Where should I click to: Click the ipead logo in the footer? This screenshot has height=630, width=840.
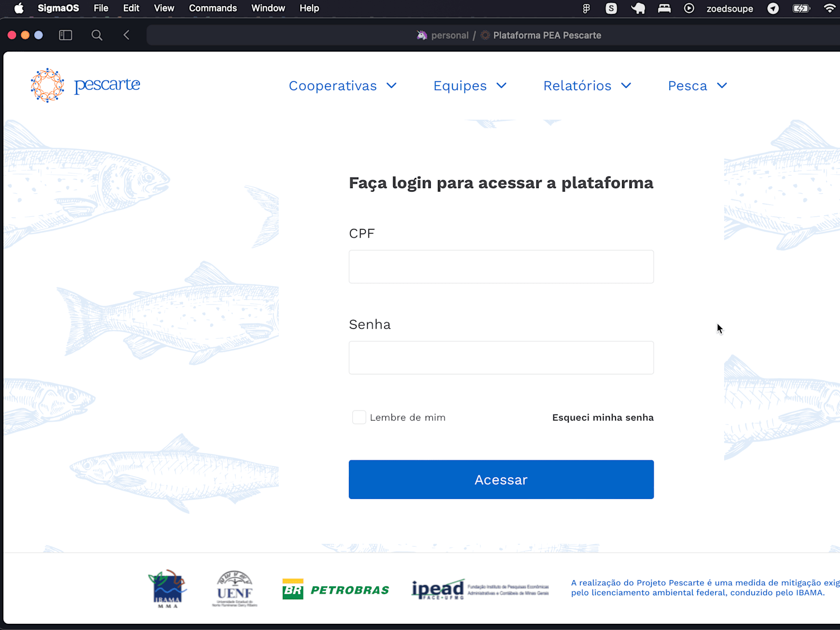(480, 589)
